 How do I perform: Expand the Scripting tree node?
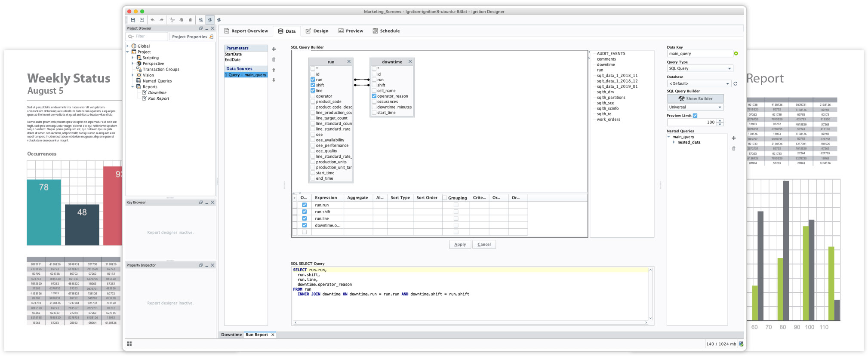(x=132, y=58)
